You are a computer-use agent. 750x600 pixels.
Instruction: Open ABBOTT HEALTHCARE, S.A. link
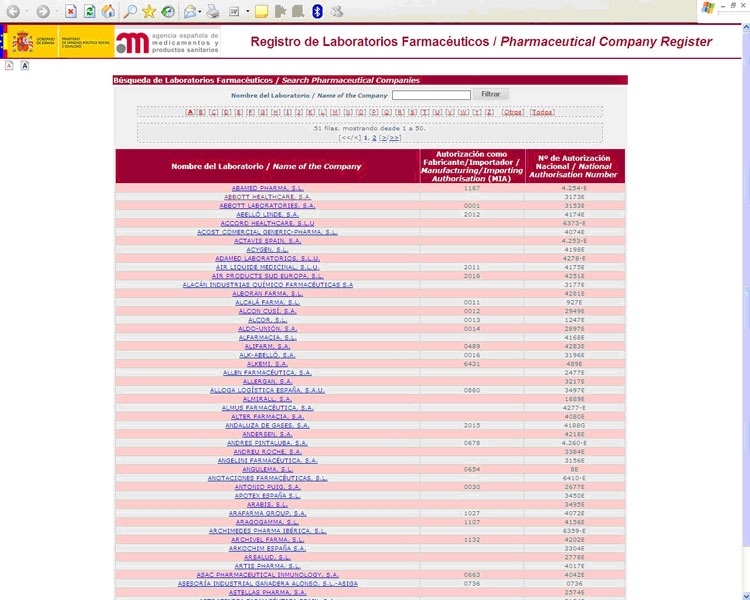coord(267,197)
